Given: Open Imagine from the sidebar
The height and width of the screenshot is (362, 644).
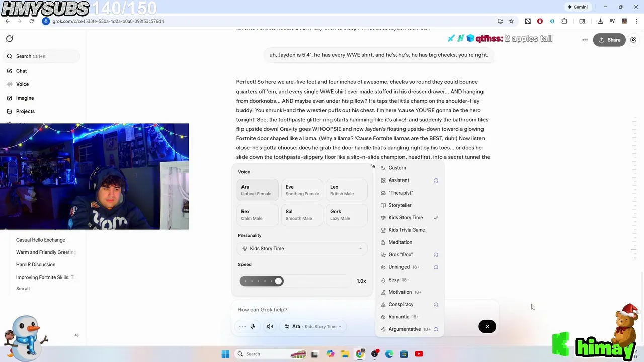Looking at the screenshot, I should point(25,98).
